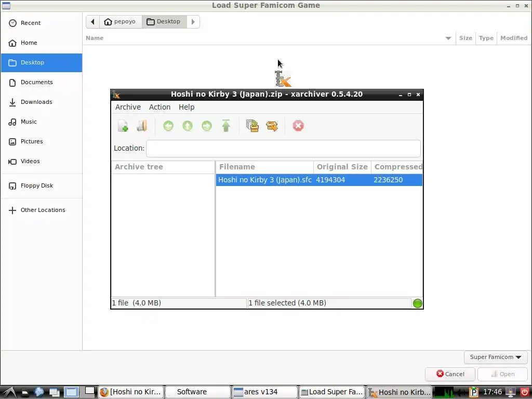Open Recent in the file dialog sidebar
Screen dimensions: 532x399
(42, 23)
